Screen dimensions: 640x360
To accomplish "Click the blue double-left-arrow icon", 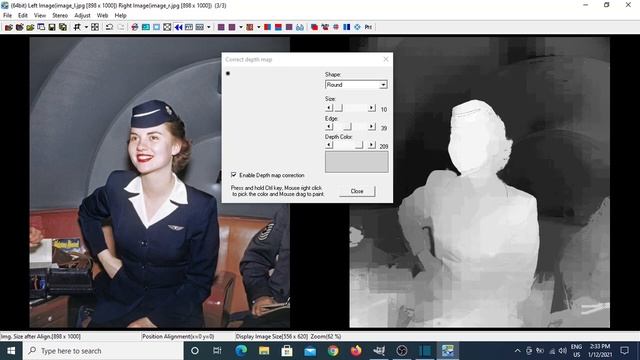I will [178, 27].
